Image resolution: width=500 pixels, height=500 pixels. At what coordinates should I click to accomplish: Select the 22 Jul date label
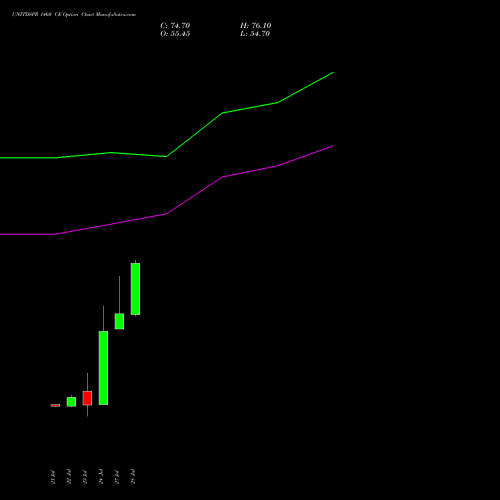tap(69, 477)
